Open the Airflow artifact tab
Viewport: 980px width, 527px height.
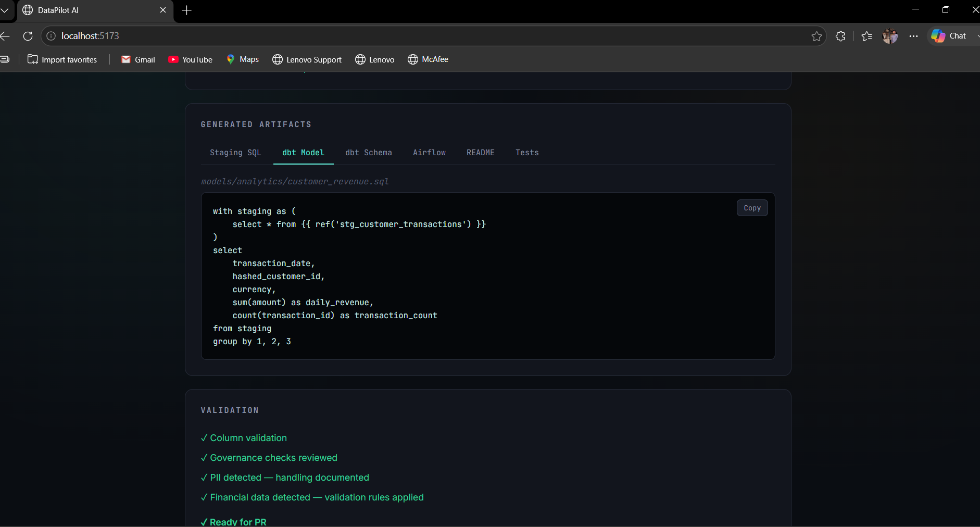[x=430, y=153]
